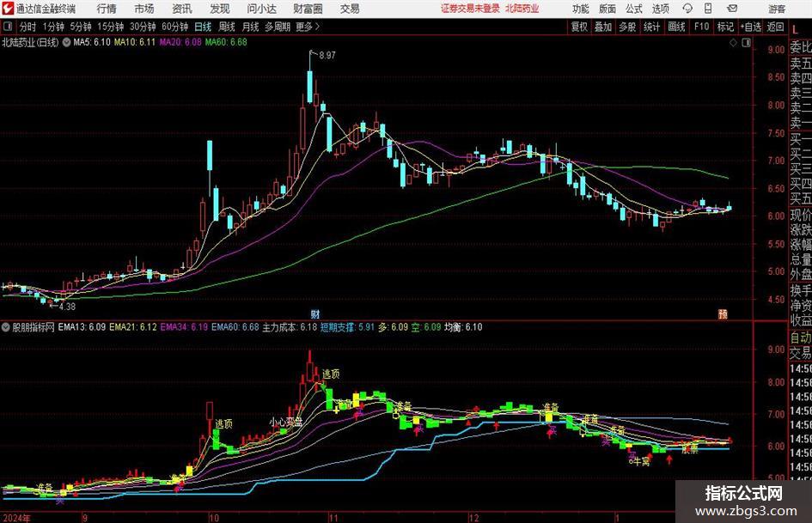Open the 公式 menu
The height and width of the screenshot is (523, 812).
(x=634, y=9)
